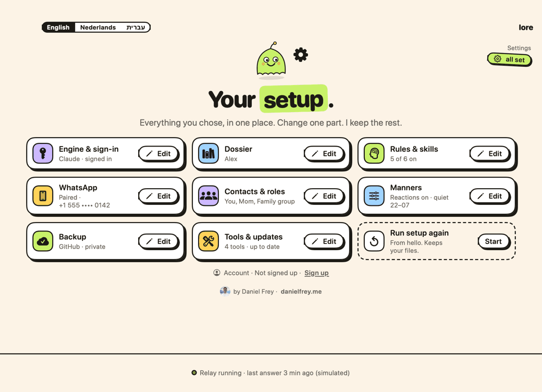Edit Contacts & roles
This screenshot has height=392, width=542.
pos(324,196)
